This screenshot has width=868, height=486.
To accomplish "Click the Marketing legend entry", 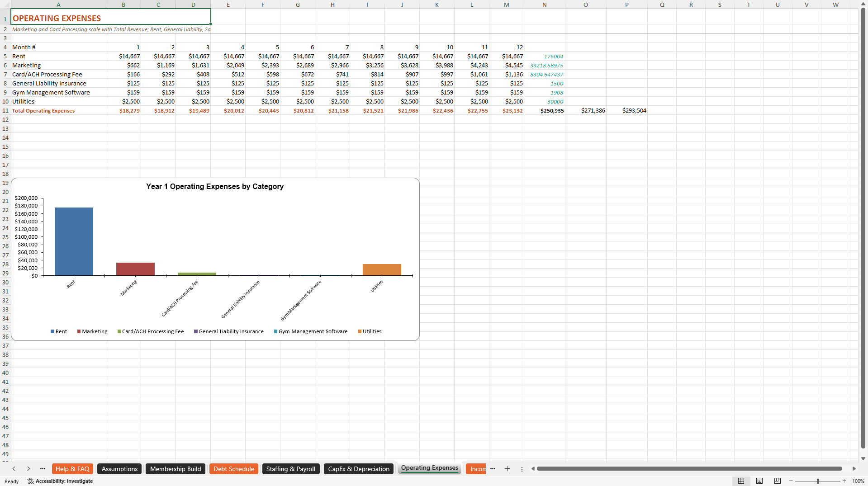I will (92, 331).
